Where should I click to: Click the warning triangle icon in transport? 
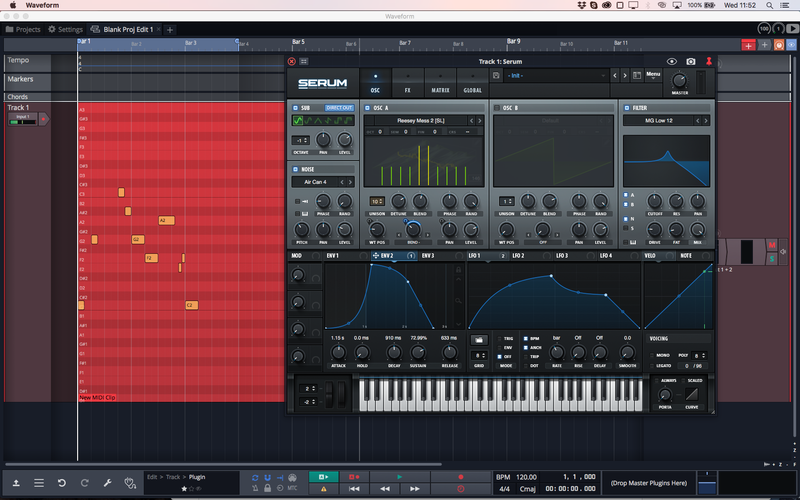pyautogui.click(x=323, y=489)
